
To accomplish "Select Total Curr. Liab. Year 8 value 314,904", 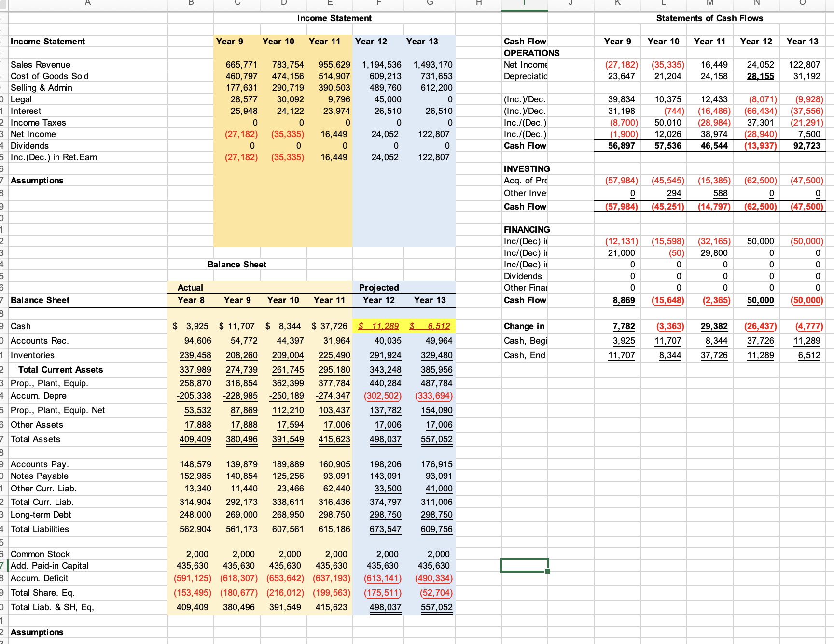I will [x=195, y=502].
